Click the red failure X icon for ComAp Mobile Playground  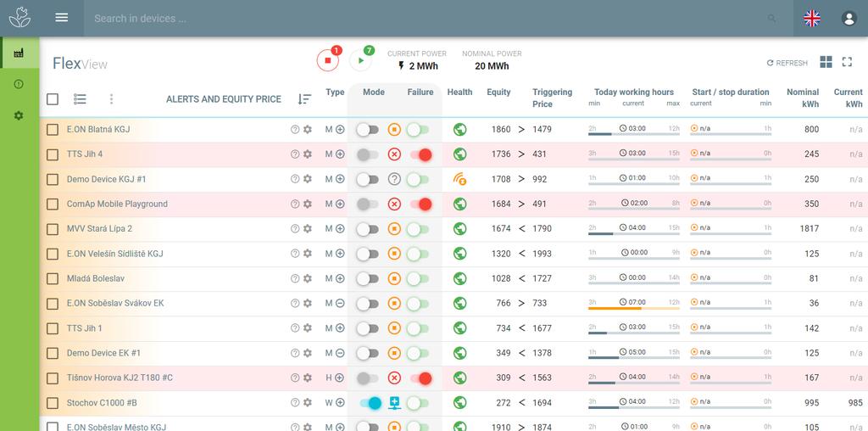coord(394,204)
